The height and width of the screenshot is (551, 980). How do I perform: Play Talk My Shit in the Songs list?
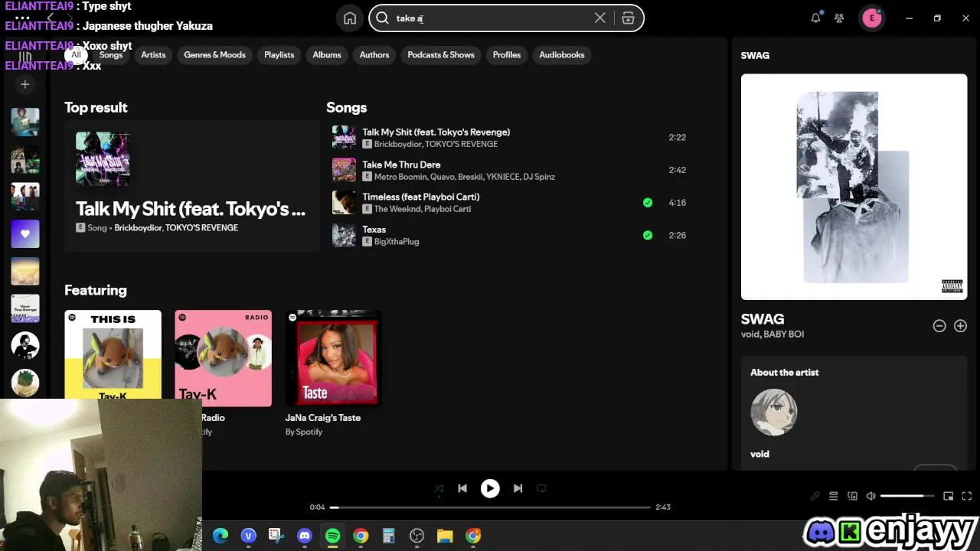509,138
